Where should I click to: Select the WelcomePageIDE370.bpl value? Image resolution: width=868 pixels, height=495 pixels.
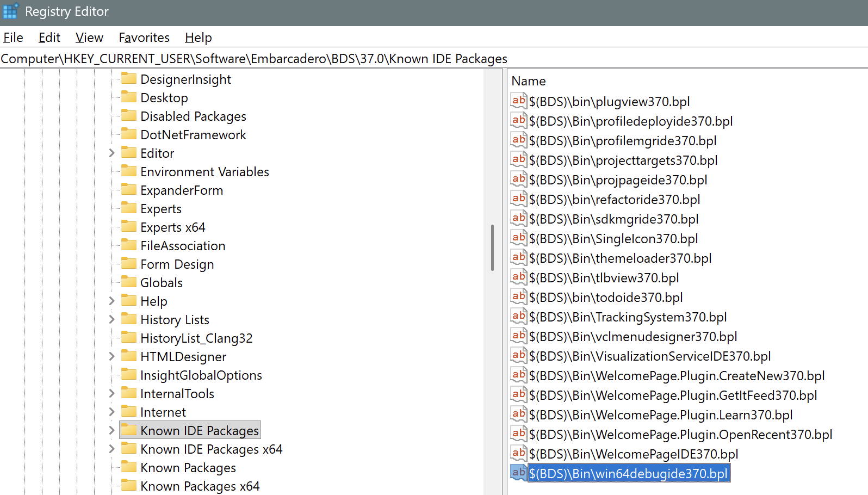[633, 454]
